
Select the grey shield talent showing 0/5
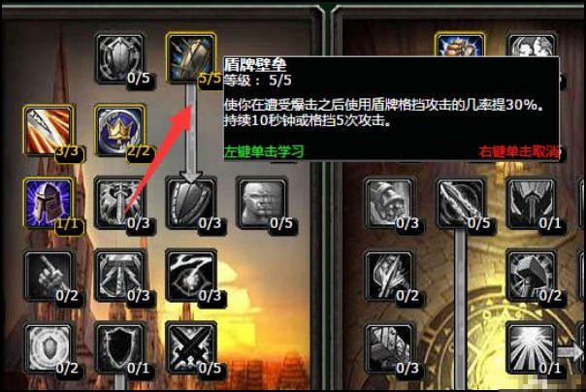tap(119, 58)
